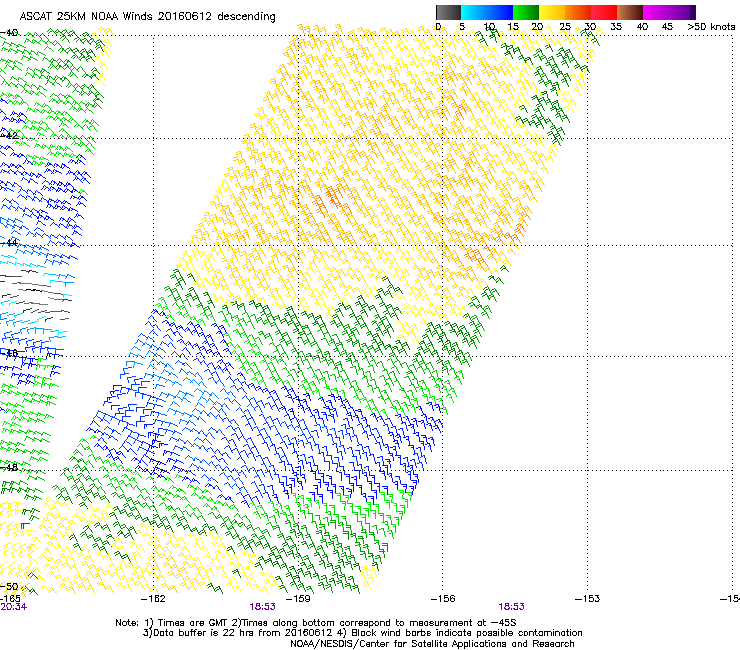Viewport: 740px width, 650px height.
Task: Click the "Times are GMT" note line
Action: [x=316, y=623]
